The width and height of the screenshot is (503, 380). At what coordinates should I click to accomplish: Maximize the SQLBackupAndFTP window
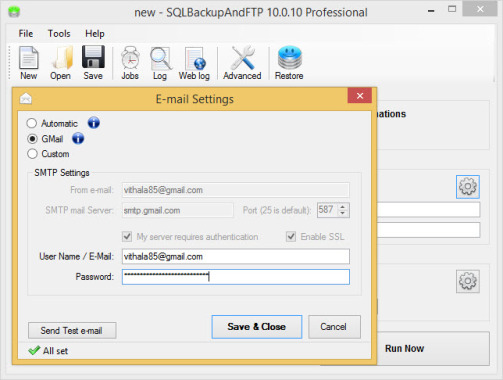tap(452, 9)
